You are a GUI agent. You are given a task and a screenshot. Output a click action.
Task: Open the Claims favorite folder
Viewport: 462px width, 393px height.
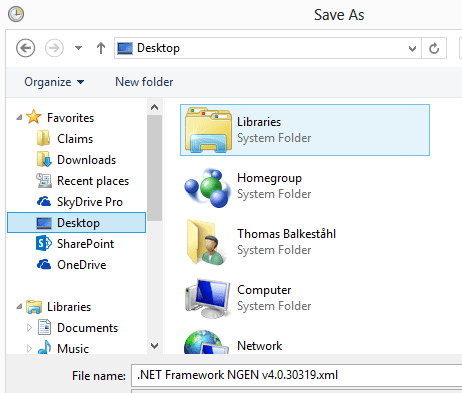coord(75,139)
